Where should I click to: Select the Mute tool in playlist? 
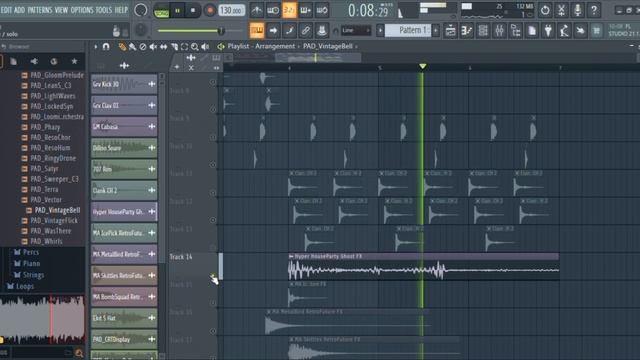[153, 47]
